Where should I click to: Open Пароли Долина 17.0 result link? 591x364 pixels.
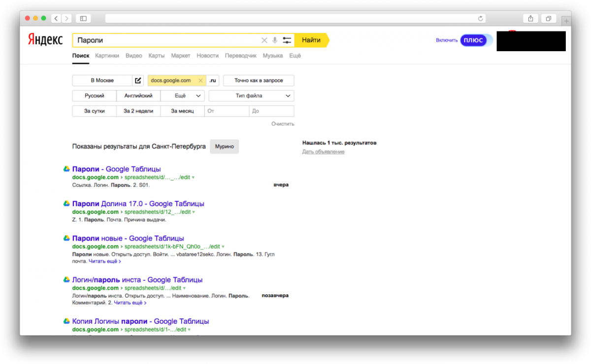[138, 204]
